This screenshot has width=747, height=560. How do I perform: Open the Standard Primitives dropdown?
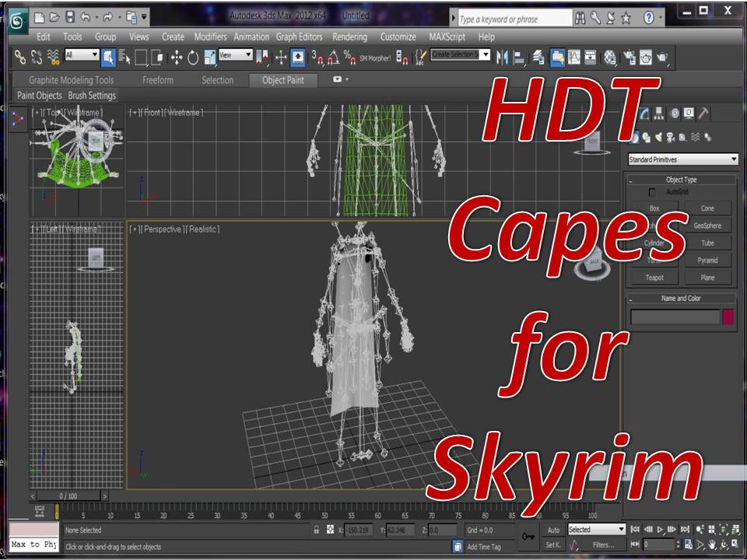click(682, 159)
